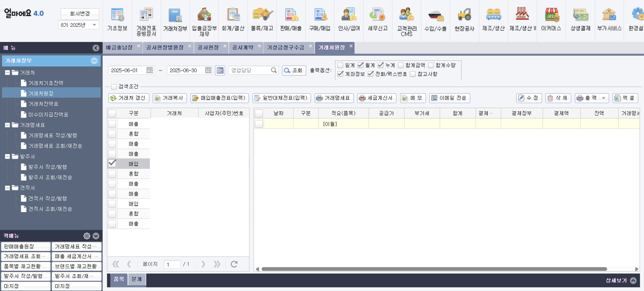Collapse the 거래처 tree folder

point(7,73)
